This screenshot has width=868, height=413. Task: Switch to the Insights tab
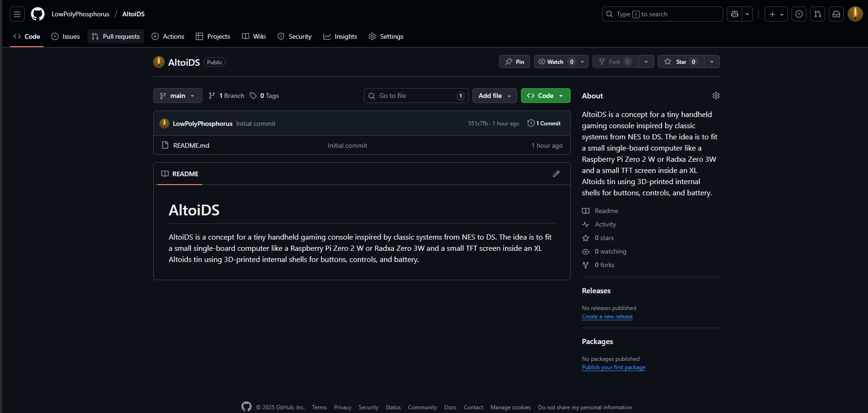pos(340,36)
